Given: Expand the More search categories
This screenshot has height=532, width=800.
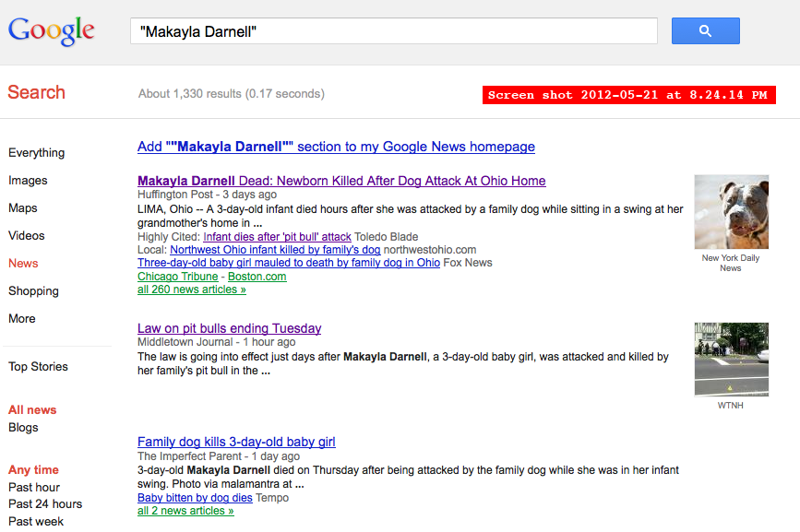Looking at the screenshot, I should [x=22, y=318].
